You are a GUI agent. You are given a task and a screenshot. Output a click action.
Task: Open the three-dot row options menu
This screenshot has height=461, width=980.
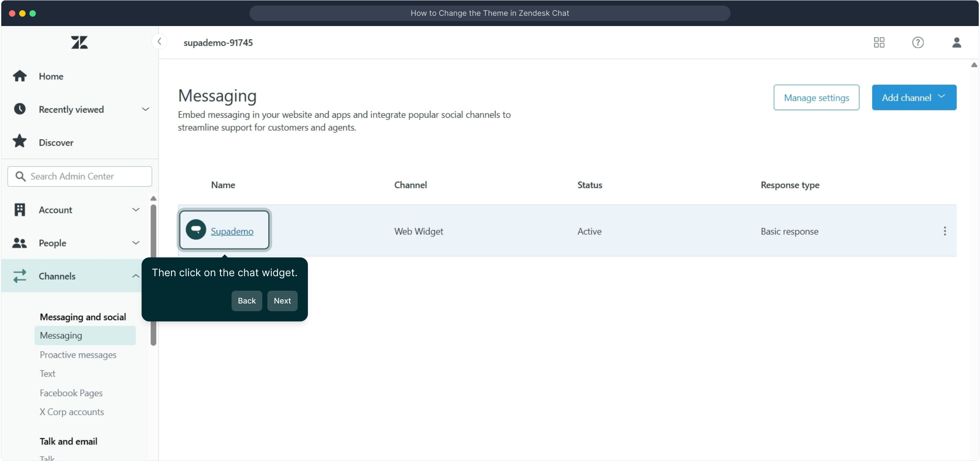point(945,231)
